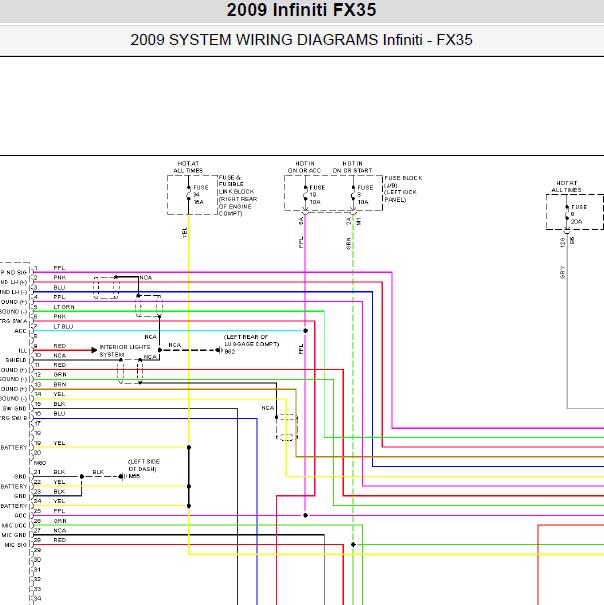Click the 'ACC' terminal label at pin 7

coord(20,331)
